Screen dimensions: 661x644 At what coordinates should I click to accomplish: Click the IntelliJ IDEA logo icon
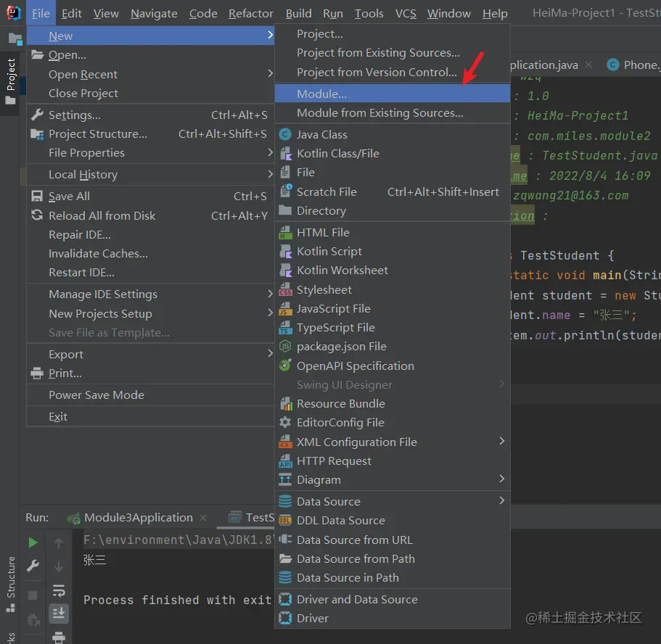coord(14,13)
